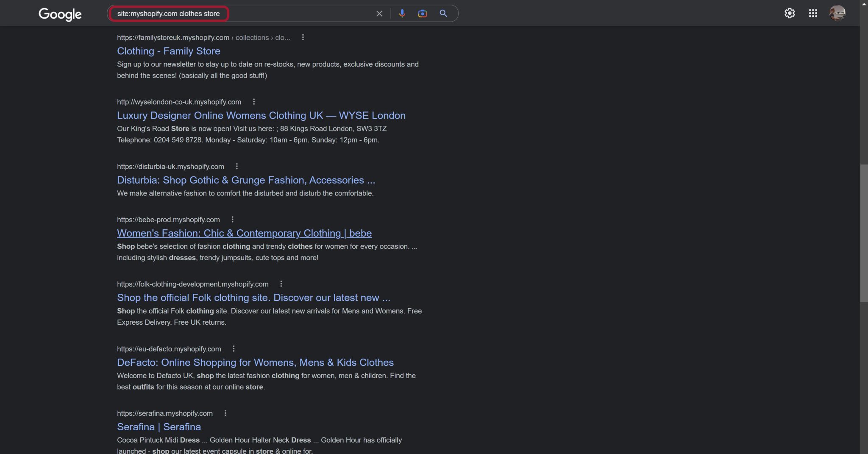Click snippet 'Express Delivery. Free UK returns.'

coord(172,323)
